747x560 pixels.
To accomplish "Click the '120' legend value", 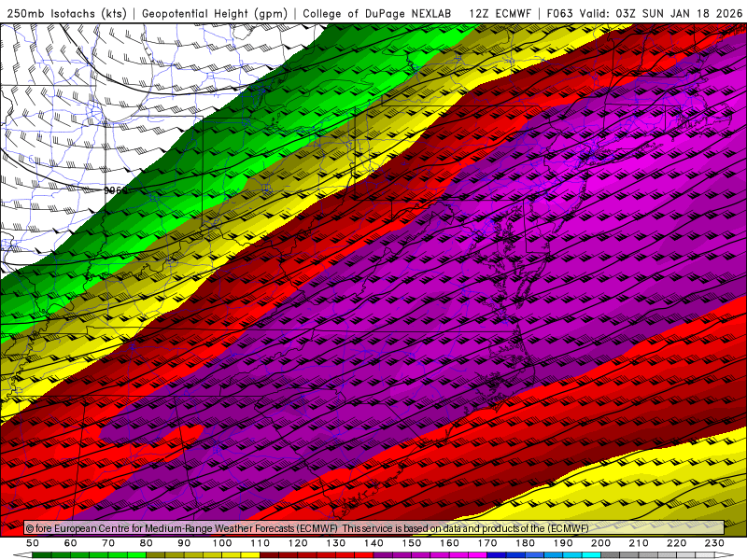I will tap(298, 543).
